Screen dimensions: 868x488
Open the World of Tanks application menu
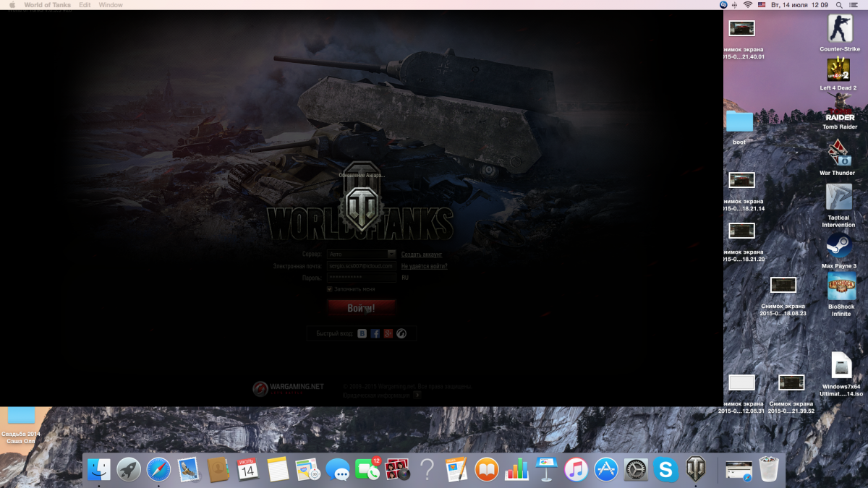(48, 5)
